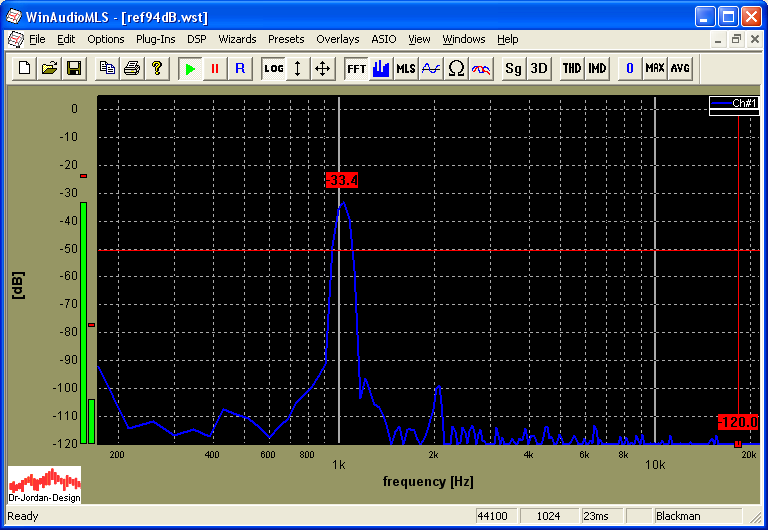Pause measurement with the red pause button

[x=214, y=68]
